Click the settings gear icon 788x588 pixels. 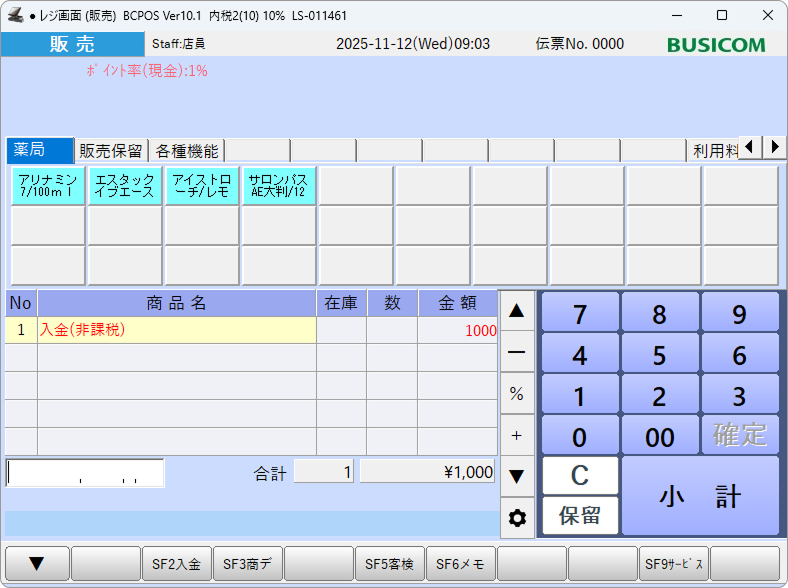click(x=517, y=518)
